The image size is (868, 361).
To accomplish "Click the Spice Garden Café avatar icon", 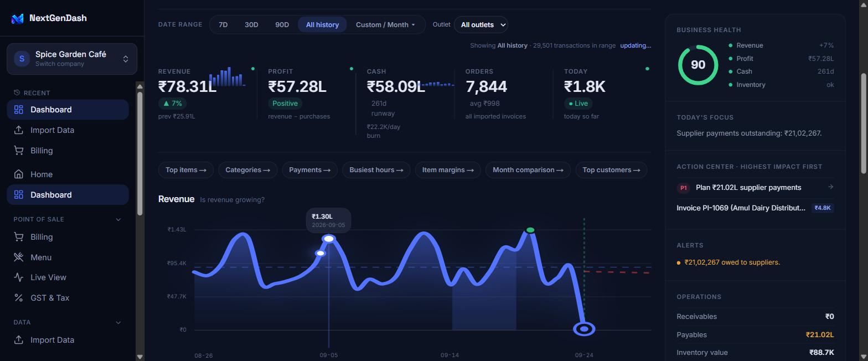I will click(22, 58).
